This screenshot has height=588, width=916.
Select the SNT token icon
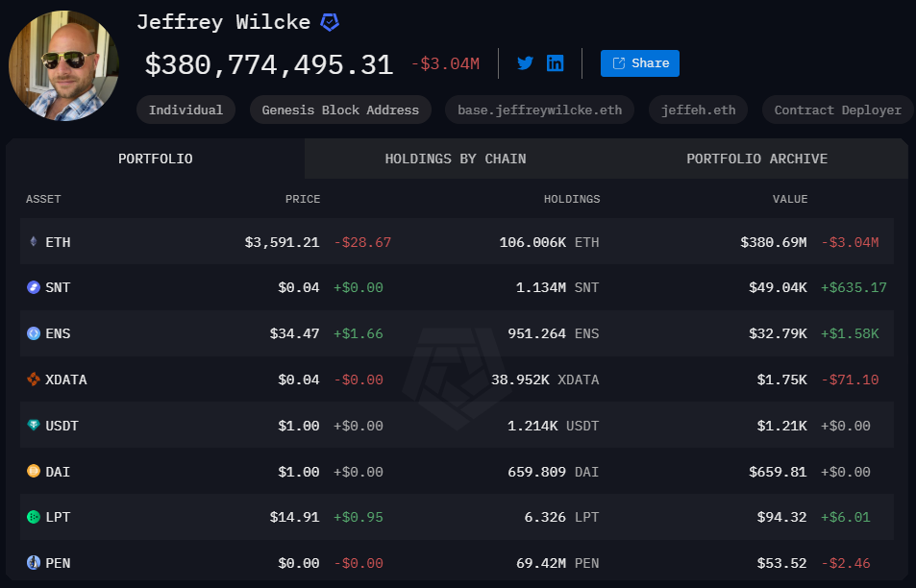pyautogui.click(x=34, y=287)
